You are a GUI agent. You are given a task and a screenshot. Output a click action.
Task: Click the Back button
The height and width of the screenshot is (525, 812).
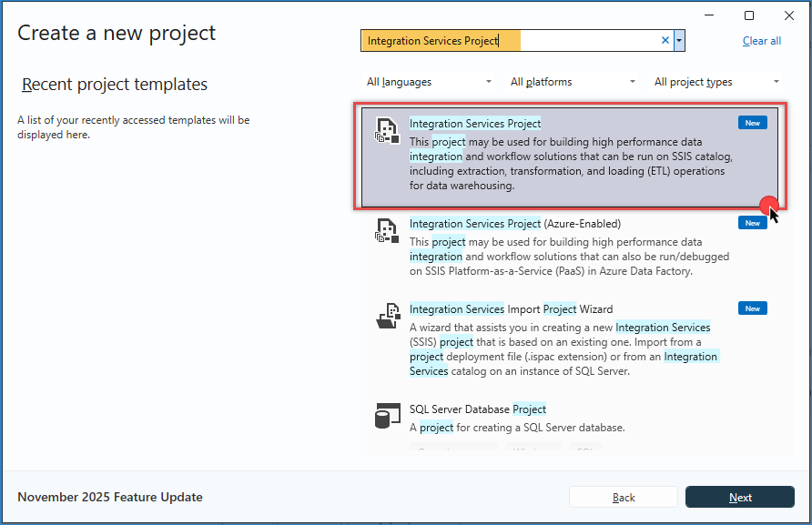[623, 497]
